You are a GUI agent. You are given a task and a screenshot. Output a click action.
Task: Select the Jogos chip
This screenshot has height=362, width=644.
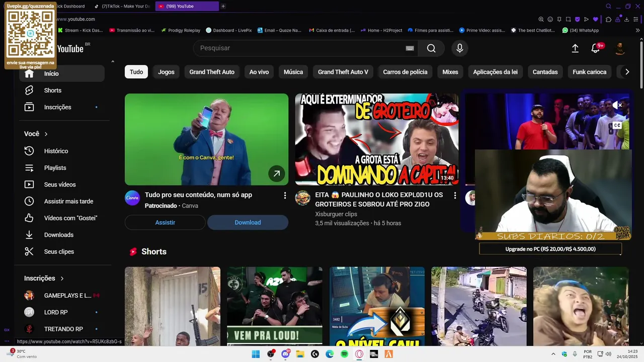tap(166, 72)
